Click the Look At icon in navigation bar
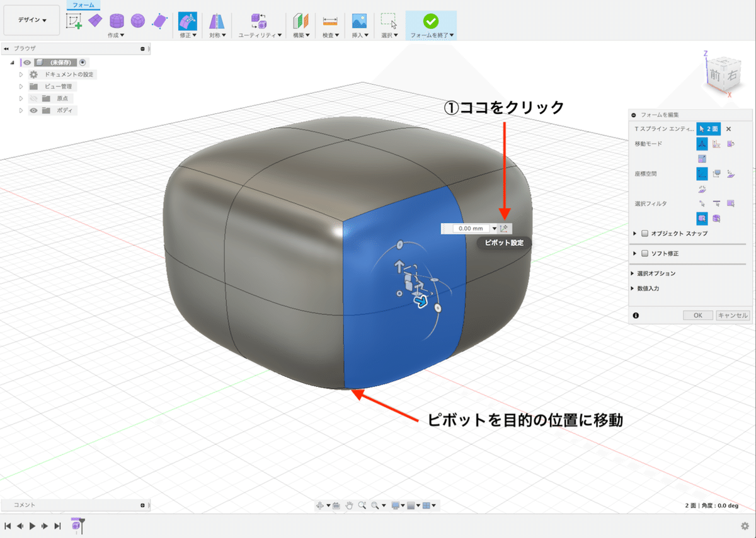This screenshot has height=538, width=756. coord(336,505)
